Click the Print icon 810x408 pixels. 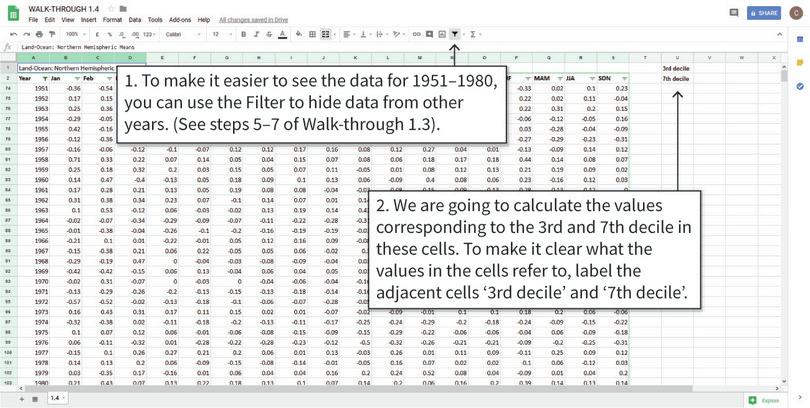click(39, 34)
